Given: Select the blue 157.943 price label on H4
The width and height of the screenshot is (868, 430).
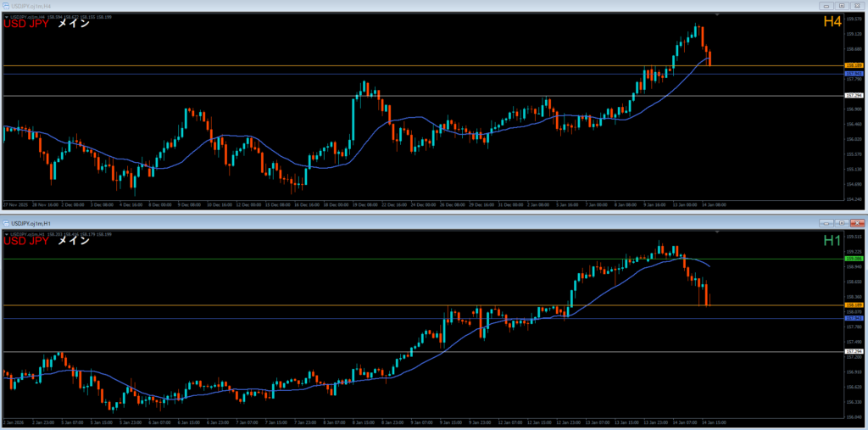Looking at the screenshot, I should (x=854, y=74).
